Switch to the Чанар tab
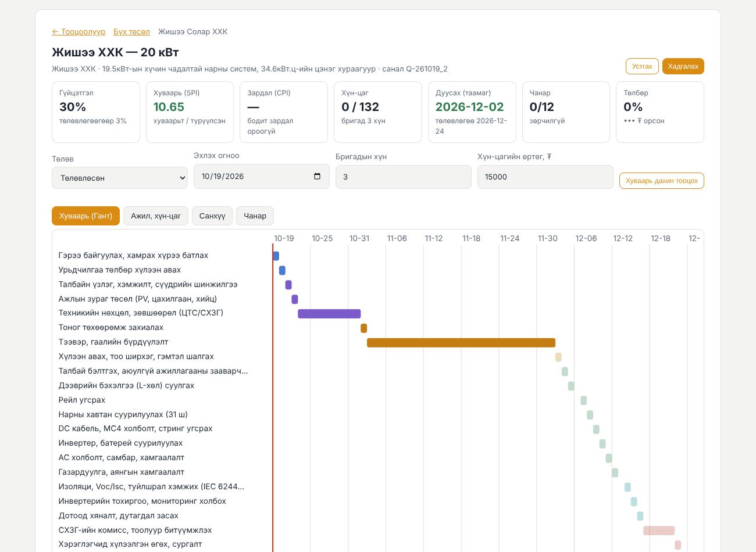The image size is (756, 552). (x=255, y=216)
